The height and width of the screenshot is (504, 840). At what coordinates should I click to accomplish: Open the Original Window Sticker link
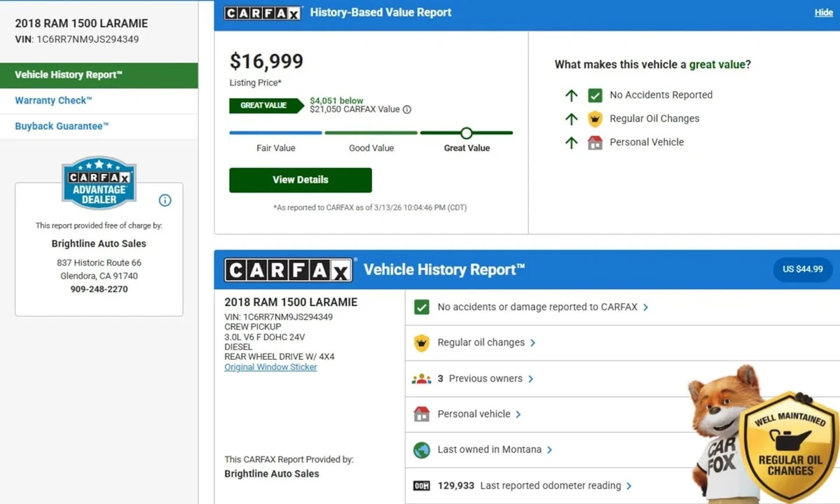point(270,367)
